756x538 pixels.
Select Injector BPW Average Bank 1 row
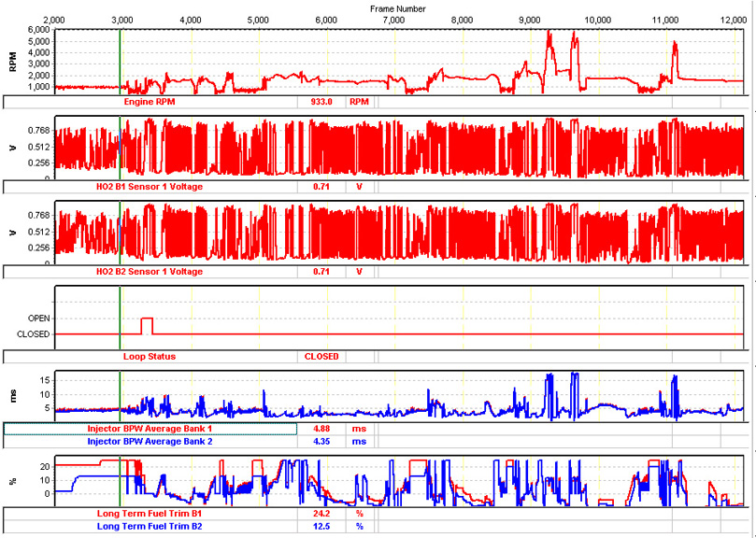150,430
